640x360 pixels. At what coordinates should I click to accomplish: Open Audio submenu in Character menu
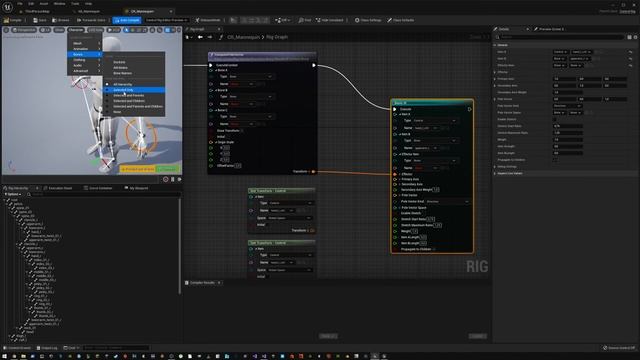(x=84, y=65)
